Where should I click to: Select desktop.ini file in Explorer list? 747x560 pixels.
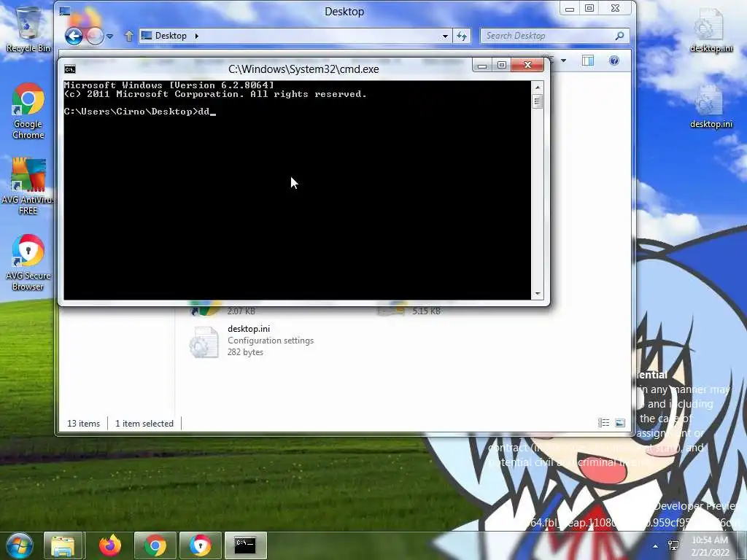[x=252, y=340]
